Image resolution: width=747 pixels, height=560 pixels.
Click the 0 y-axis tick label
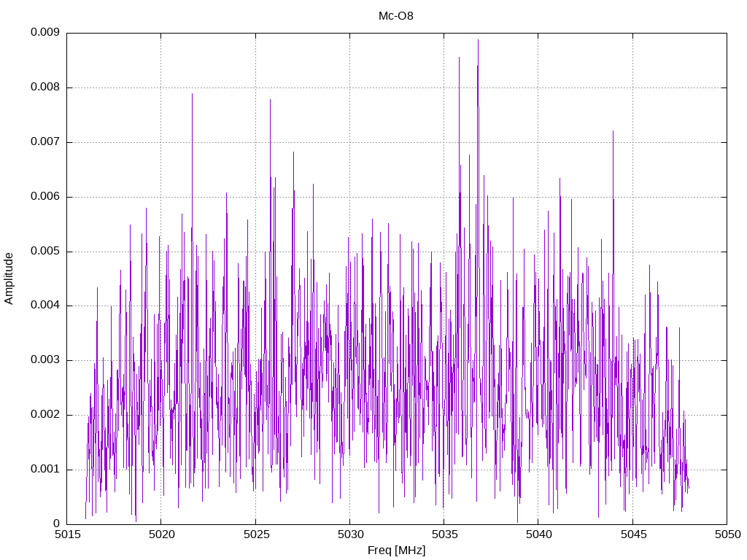pyautogui.click(x=57, y=524)
